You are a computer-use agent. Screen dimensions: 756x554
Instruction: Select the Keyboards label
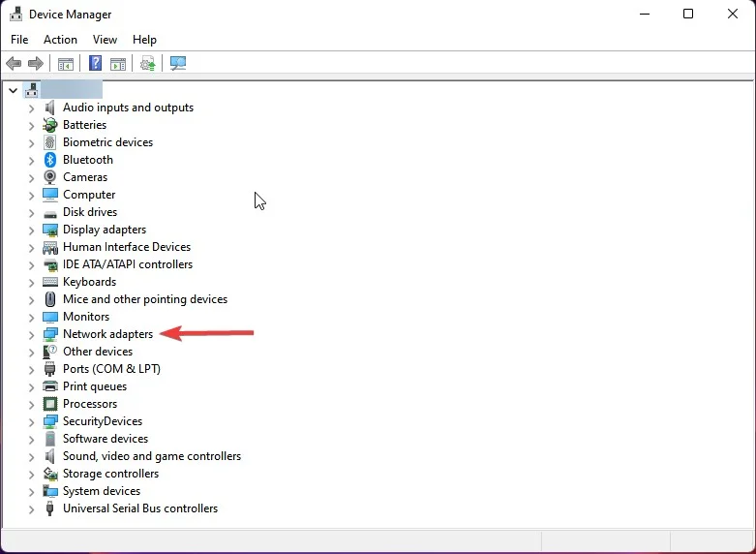(90, 282)
